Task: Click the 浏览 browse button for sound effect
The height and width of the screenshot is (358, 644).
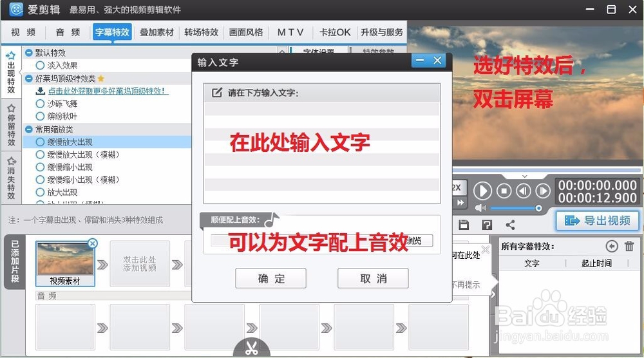Action: [x=415, y=241]
